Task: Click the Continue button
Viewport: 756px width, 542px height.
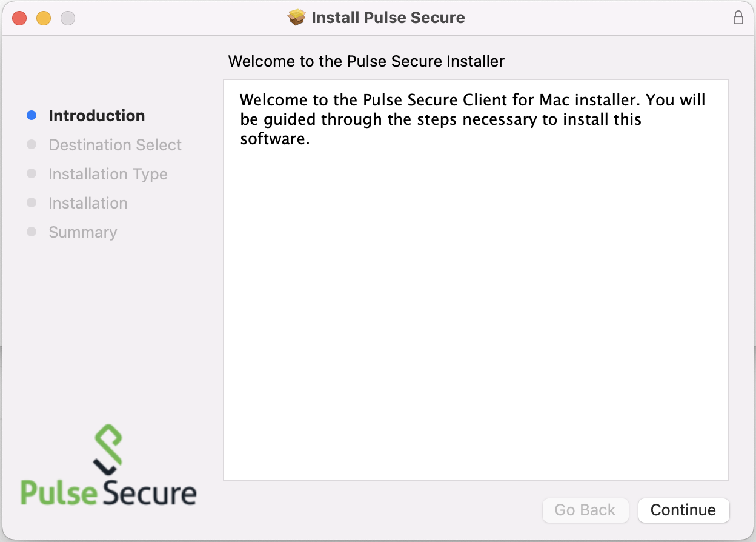Action: point(683,510)
